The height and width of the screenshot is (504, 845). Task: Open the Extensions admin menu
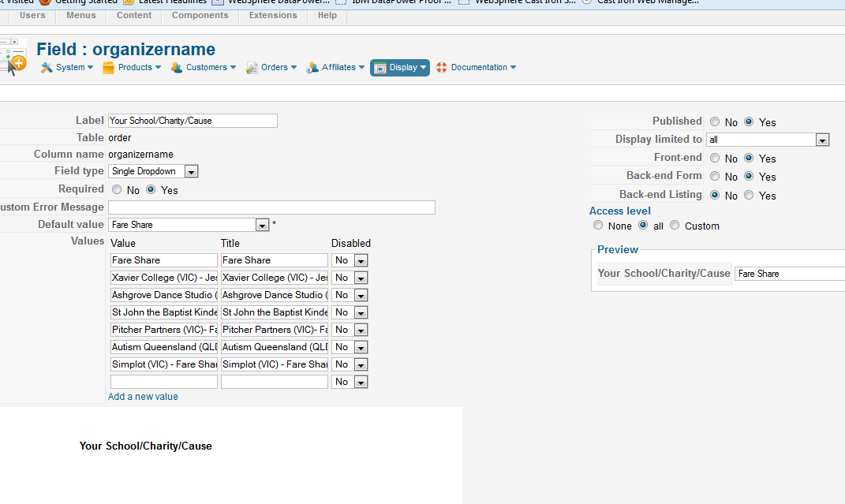coord(273,16)
